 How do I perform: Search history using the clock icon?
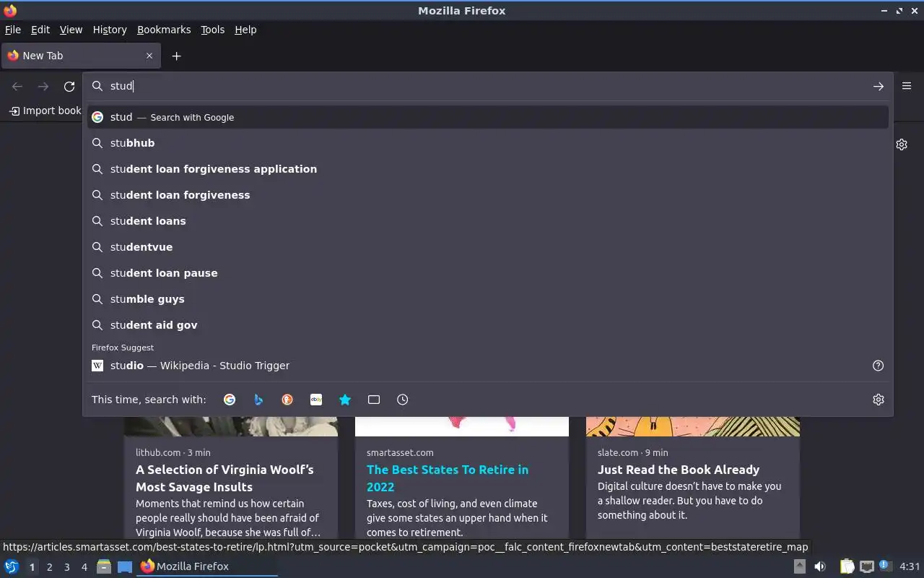pyautogui.click(x=403, y=400)
